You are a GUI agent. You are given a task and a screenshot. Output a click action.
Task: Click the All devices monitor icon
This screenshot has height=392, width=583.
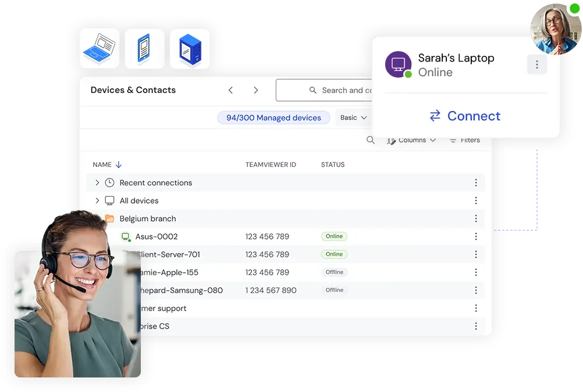pos(109,201)
